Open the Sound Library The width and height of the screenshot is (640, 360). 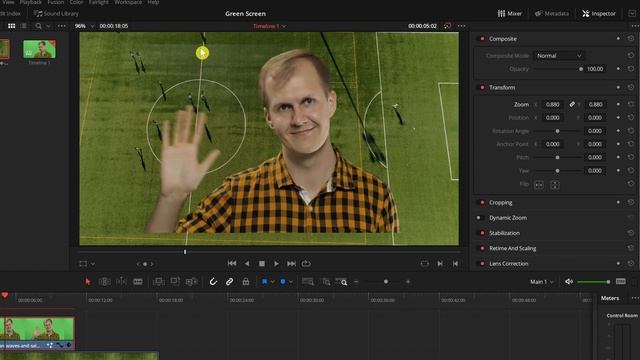pos(56,13)
